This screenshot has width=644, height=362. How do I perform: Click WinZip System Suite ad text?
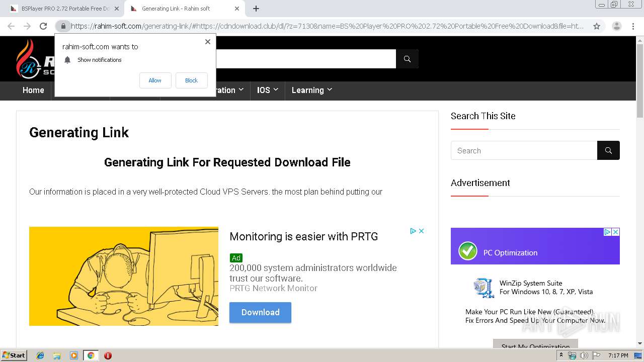546,288
